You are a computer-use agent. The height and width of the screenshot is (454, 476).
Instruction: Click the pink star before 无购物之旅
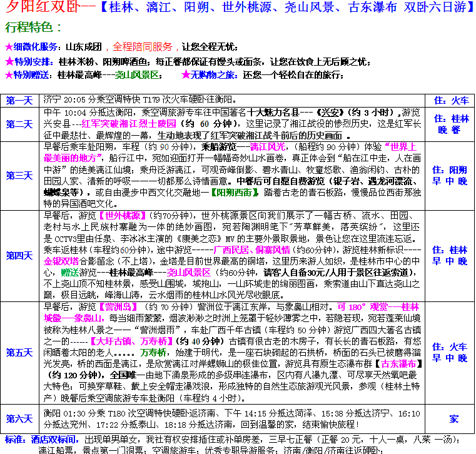point(185,75)
